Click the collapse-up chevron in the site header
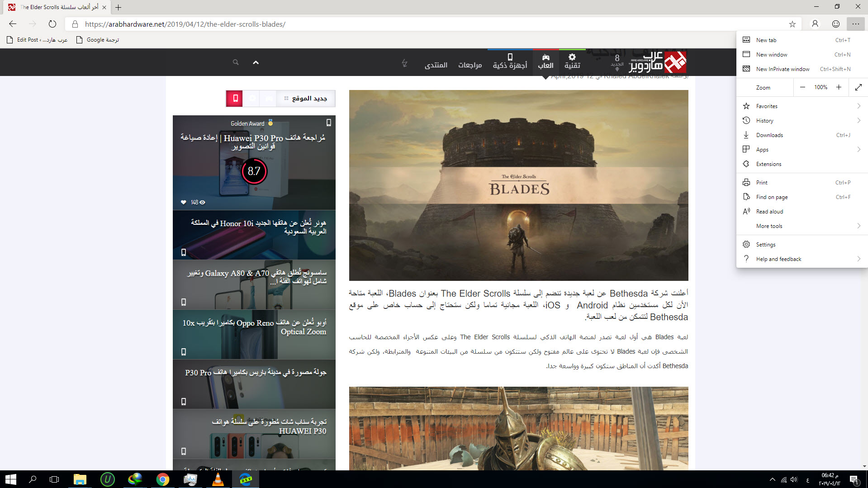The width and height of the screenshot is (868, 488). [256, 62]
